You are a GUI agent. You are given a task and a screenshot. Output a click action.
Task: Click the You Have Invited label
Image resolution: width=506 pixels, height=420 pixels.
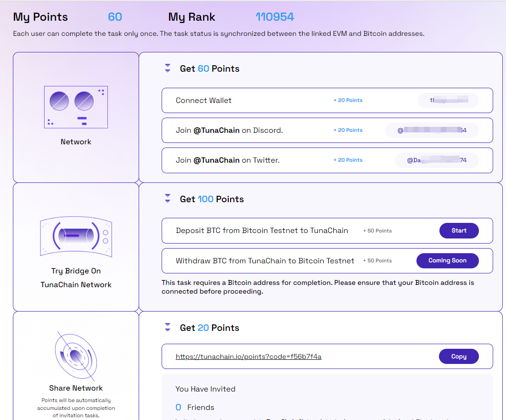coord(205,389)
